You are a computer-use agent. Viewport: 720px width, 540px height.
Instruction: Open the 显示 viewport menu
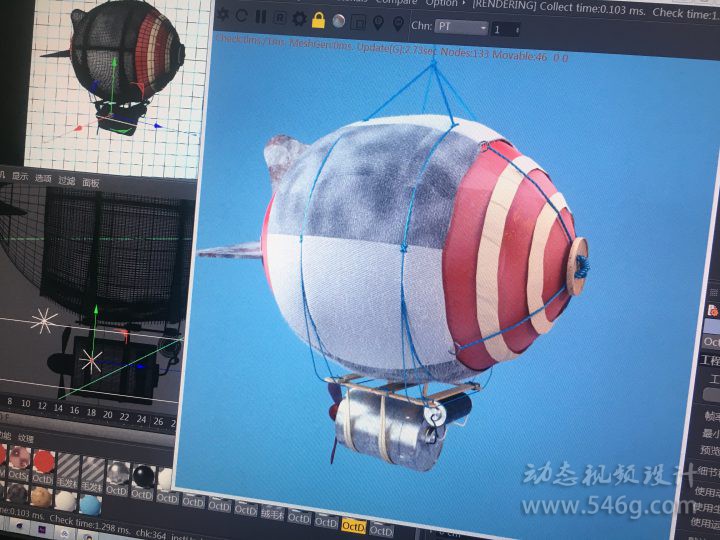(x=20, y=178)
